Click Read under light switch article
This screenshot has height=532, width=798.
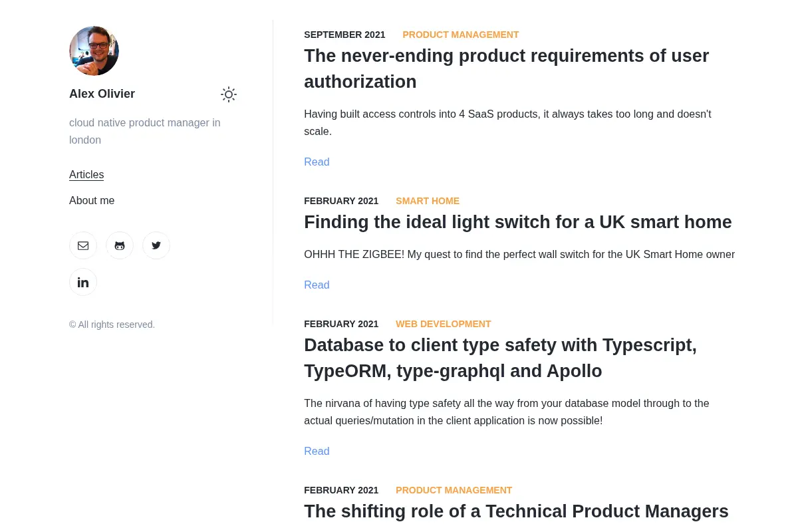point(317,285)
